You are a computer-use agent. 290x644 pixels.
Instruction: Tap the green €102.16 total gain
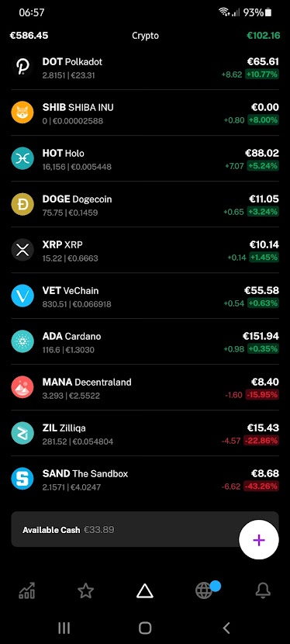click(x=264, y=36)
